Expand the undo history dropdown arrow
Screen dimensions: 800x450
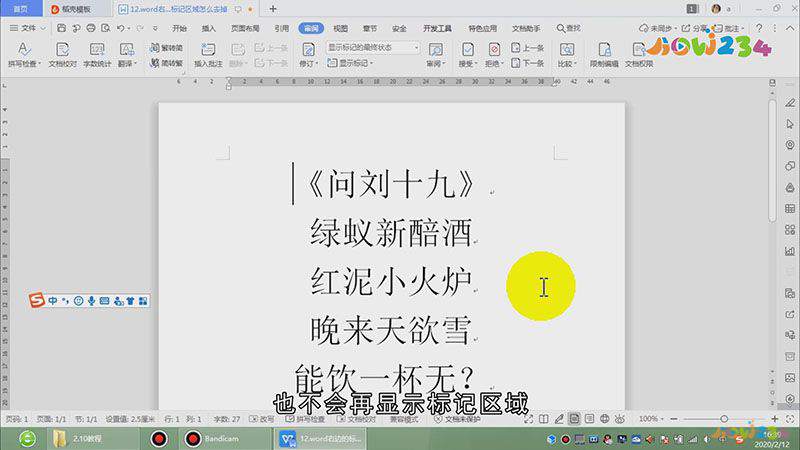coord(129,29)
